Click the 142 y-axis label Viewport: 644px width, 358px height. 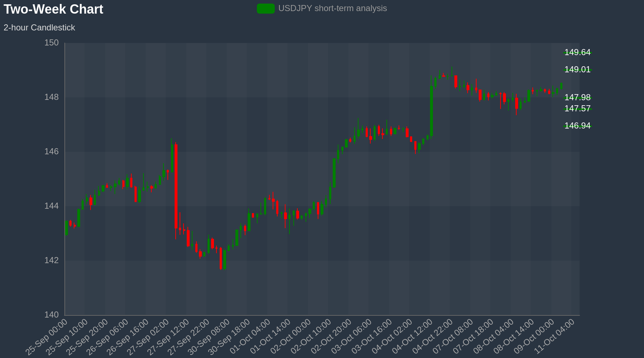[x=52, y=260]
